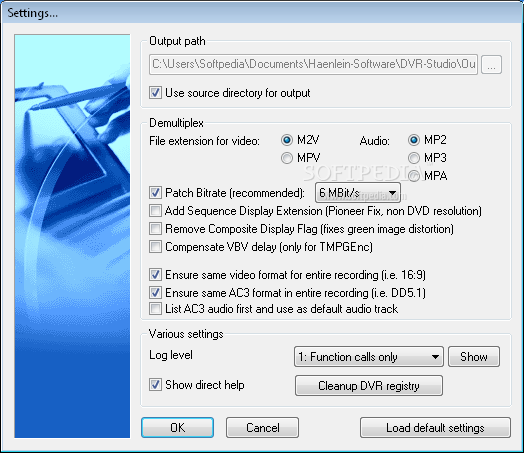Open the Log level dropdown
This screenshot has height=453, width=524.
369,357
